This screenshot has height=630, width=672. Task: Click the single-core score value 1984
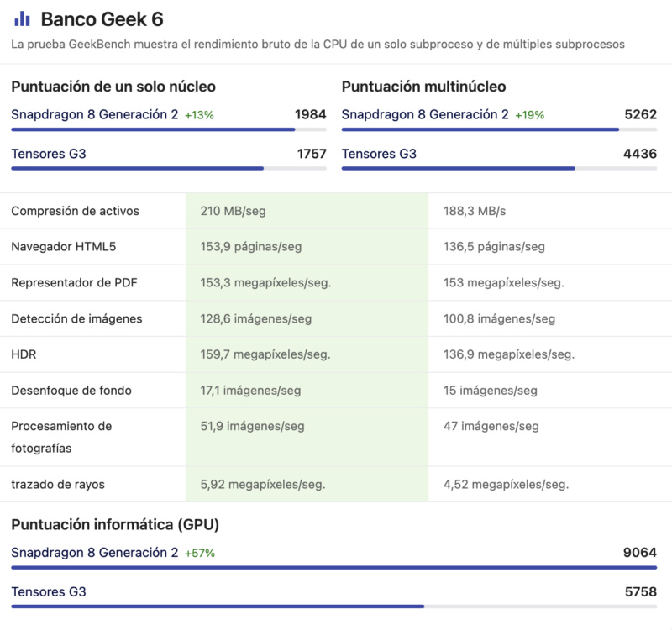[310, 114]
